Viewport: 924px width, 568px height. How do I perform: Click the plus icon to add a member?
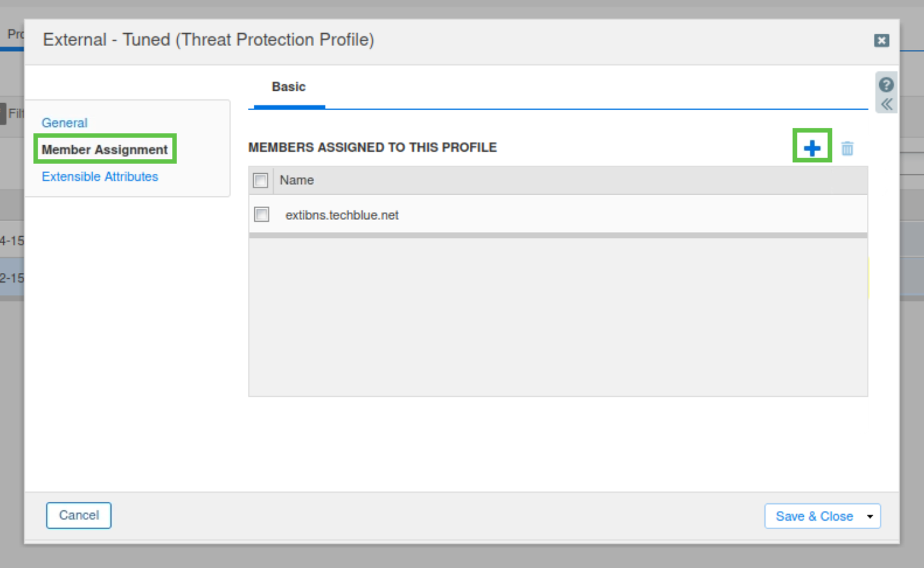pos(812,148)
